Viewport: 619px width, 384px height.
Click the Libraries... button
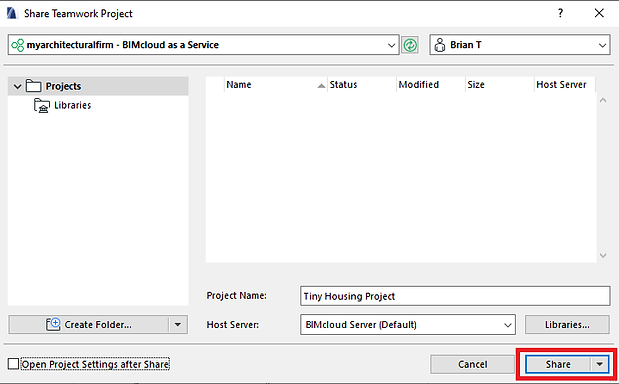[x=567, y=324]
